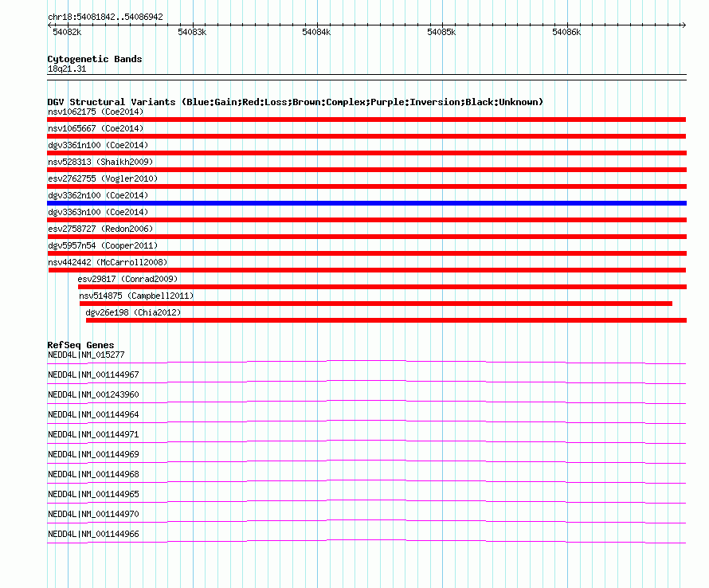The width and height of the screenshot is (709, 588).
Task: Select transcript NEDD4L|NM_001144969
Action: [93, 455]
